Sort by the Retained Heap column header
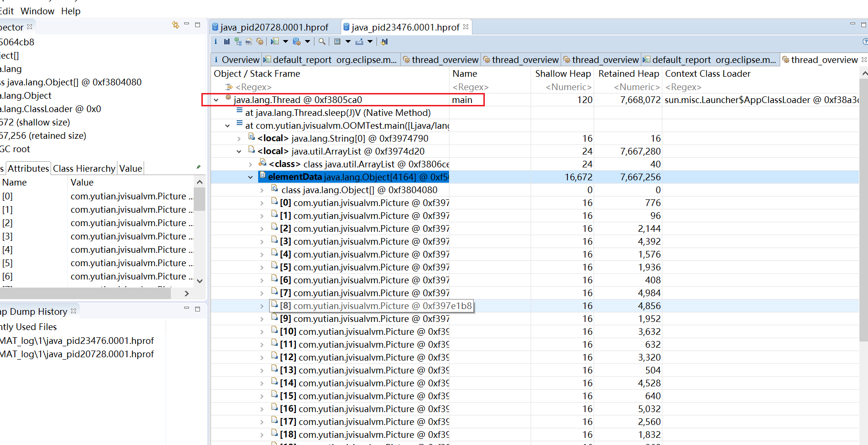Viewport: 868px width, 445px height. pos(628,73)
